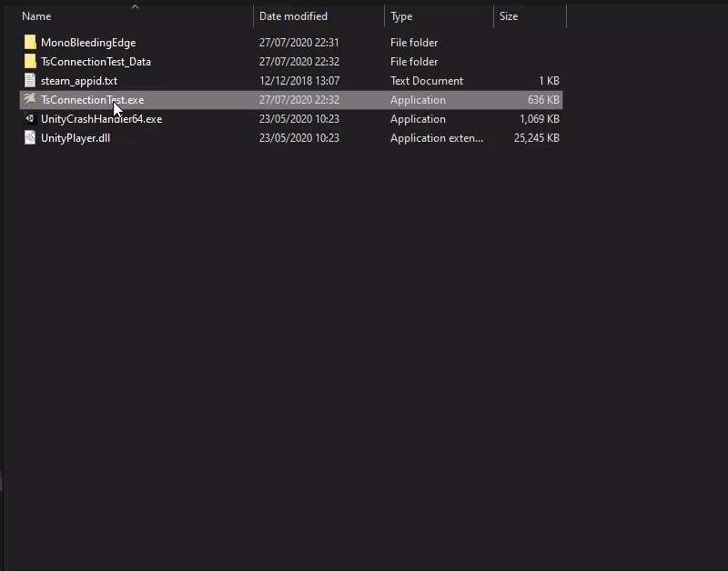The height and width of the screenshot is (571, 728).
Task: Select the MonoBleedingEdge folder name
Action: coord(88,43)
